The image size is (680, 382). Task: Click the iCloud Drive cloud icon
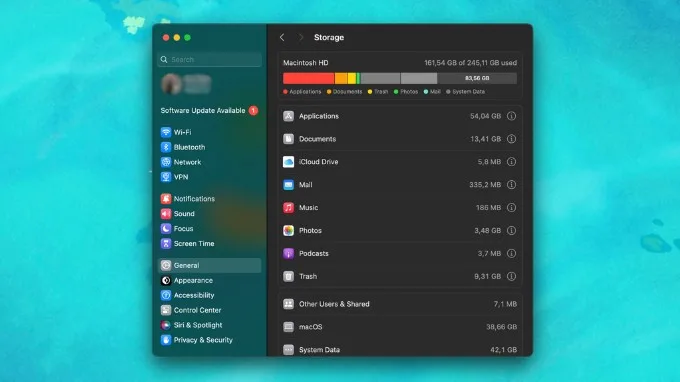pyautogui.click(x=288, y=162)
